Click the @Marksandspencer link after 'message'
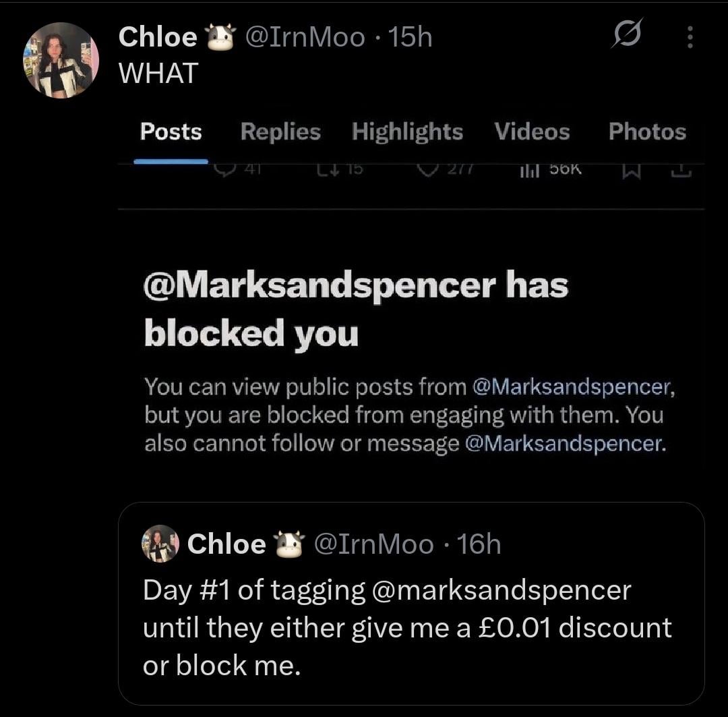 point(564,444)
